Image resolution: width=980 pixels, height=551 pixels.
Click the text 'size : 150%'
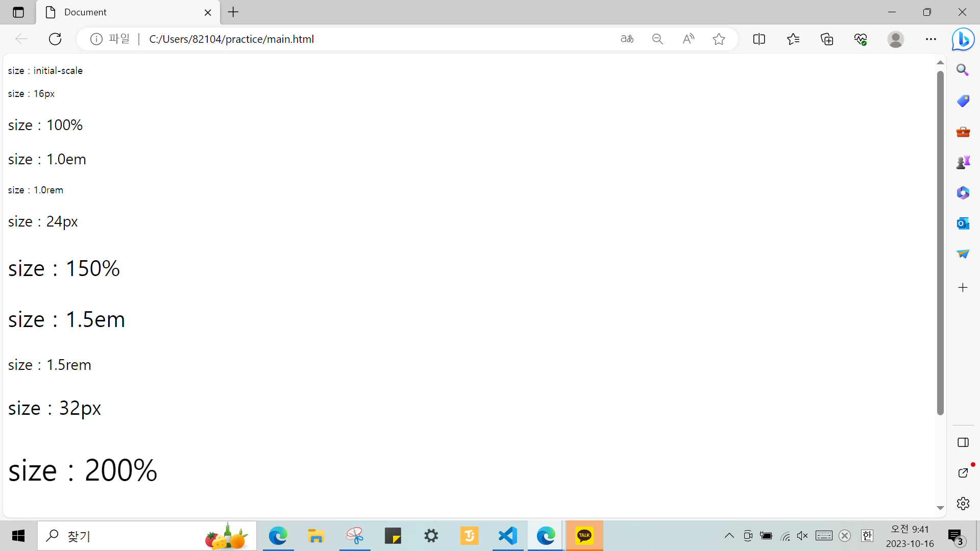64,268
